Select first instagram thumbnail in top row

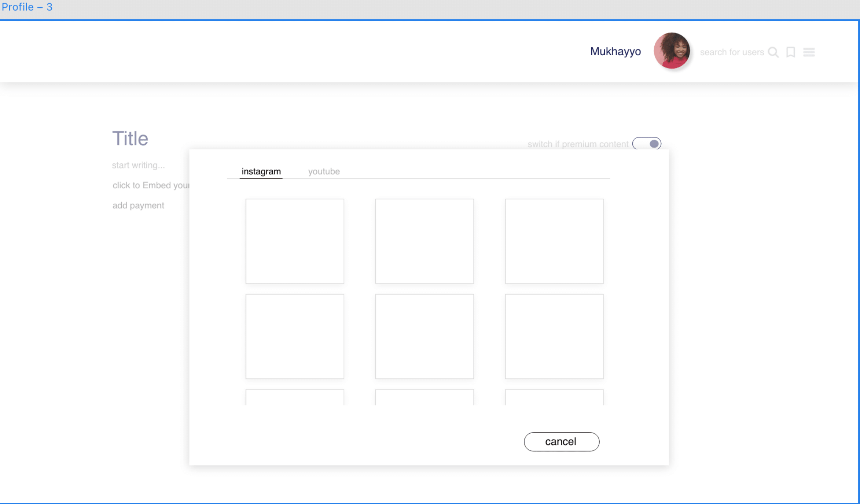click(x=295, y=241)
